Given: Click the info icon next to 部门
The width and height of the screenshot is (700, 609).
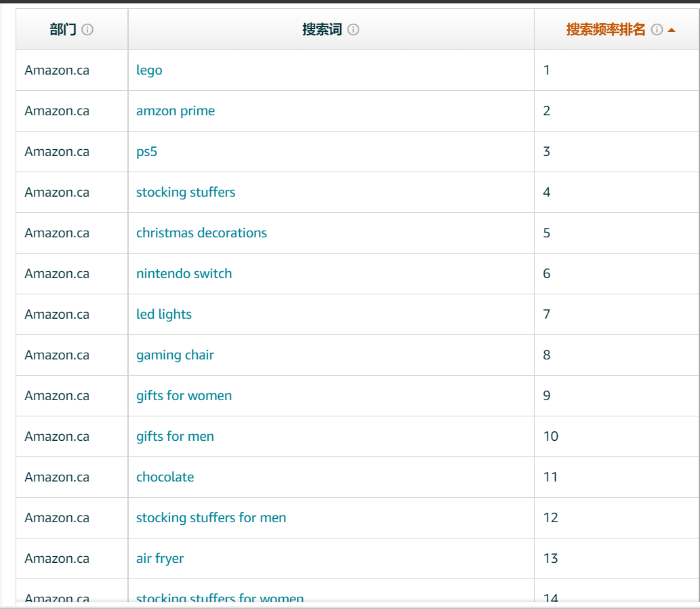Looking at the screenshot, I should (87, 30).
